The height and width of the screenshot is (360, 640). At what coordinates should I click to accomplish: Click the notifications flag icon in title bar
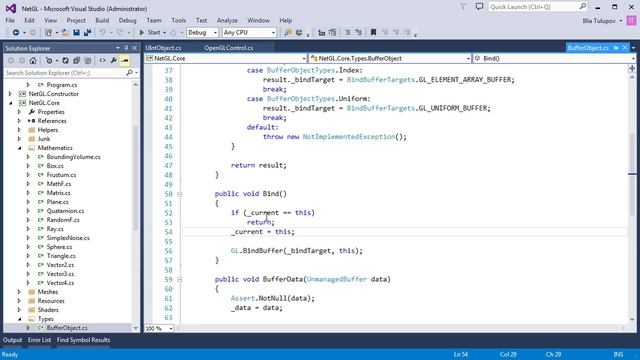(463, 7)
